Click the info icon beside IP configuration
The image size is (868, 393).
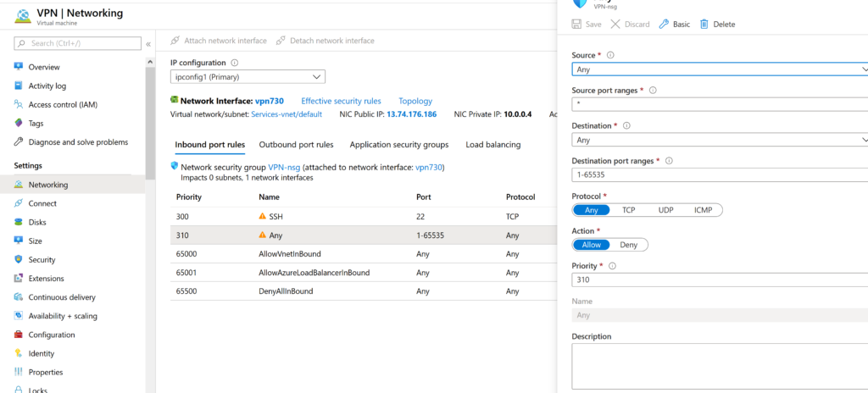coord(235,63)
